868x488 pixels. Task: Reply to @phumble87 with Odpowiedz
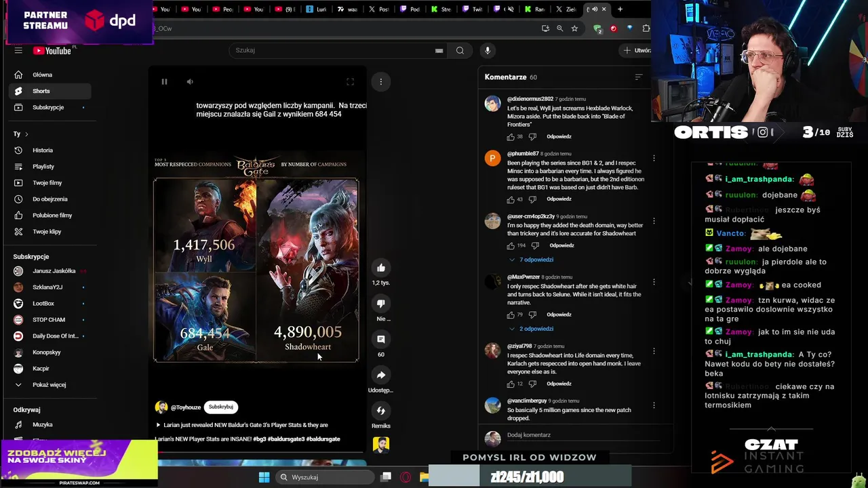tap(559, 199)
